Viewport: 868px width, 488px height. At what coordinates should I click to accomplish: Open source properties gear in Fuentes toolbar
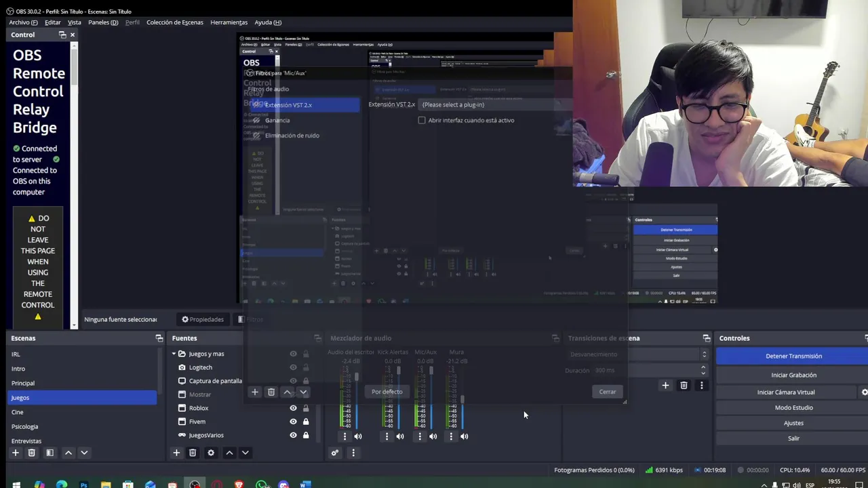[x=211, y=453]
